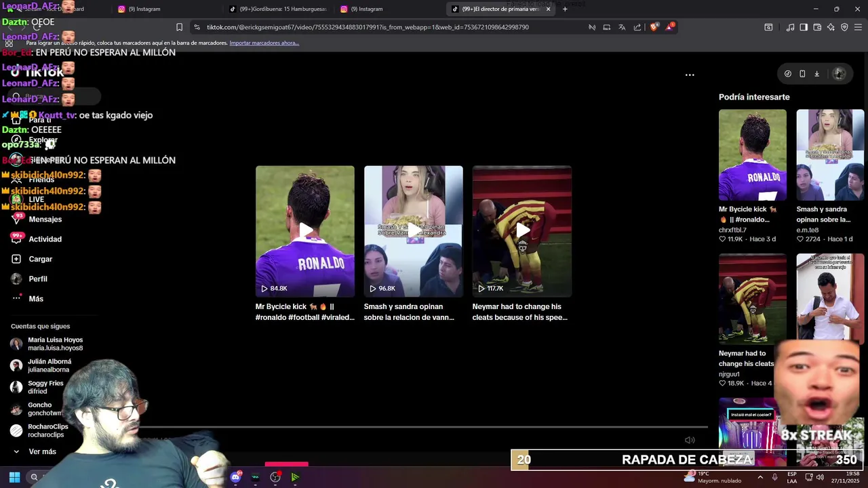868x488 pixels.
Task: Open Discord from taskbar
Action: [235, 477]
